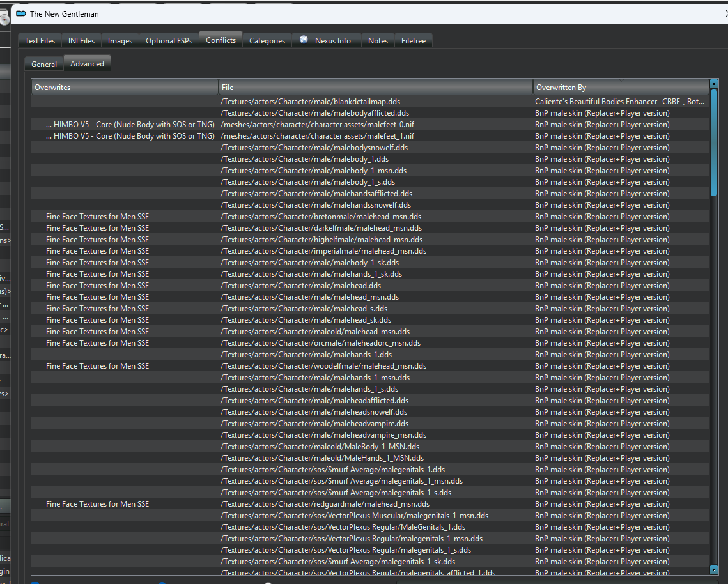The width and height of the screenshot is (728, 584).
Task: Click the maleheadvampire.dds file path
Action: tap(315, 424)
